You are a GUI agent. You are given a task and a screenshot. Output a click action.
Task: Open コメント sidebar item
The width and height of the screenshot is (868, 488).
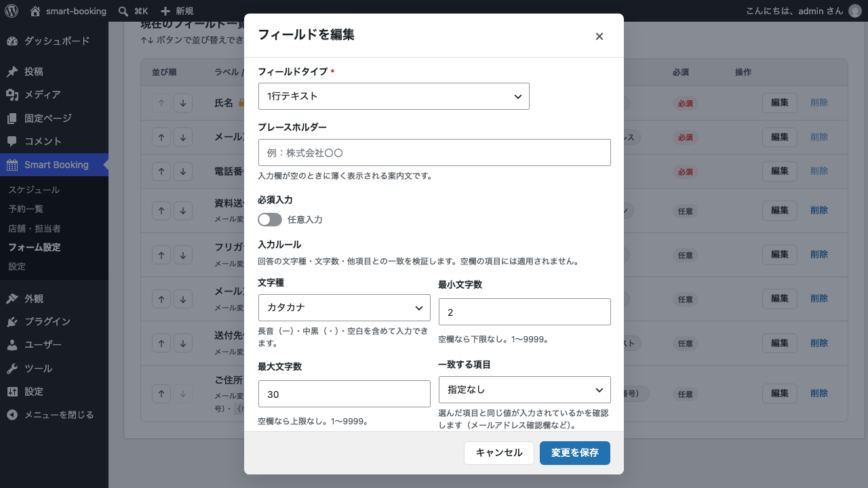click(x=54, y=141)
